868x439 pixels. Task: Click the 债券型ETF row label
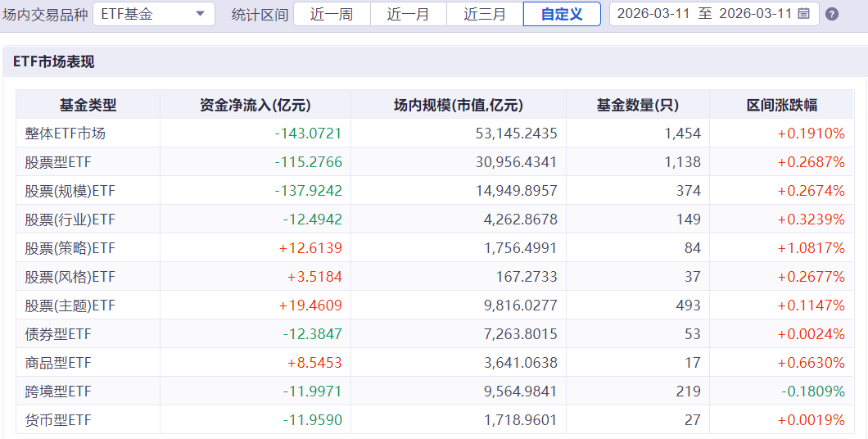coord(58,334)
